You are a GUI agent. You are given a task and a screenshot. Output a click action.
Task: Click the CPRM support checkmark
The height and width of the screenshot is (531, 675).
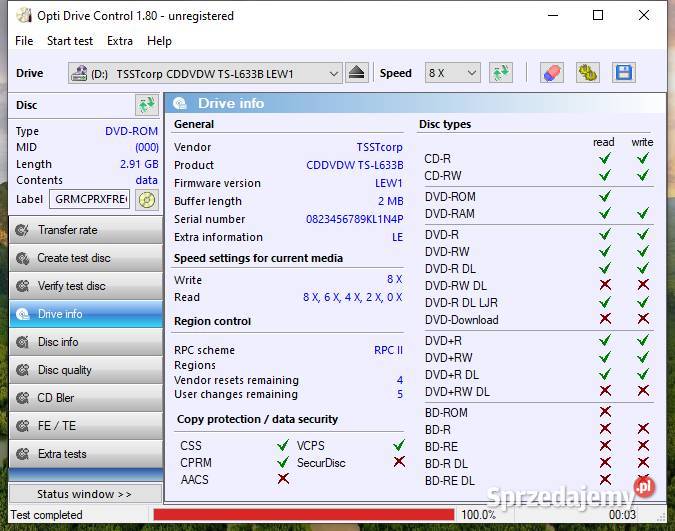pos(283,462)
